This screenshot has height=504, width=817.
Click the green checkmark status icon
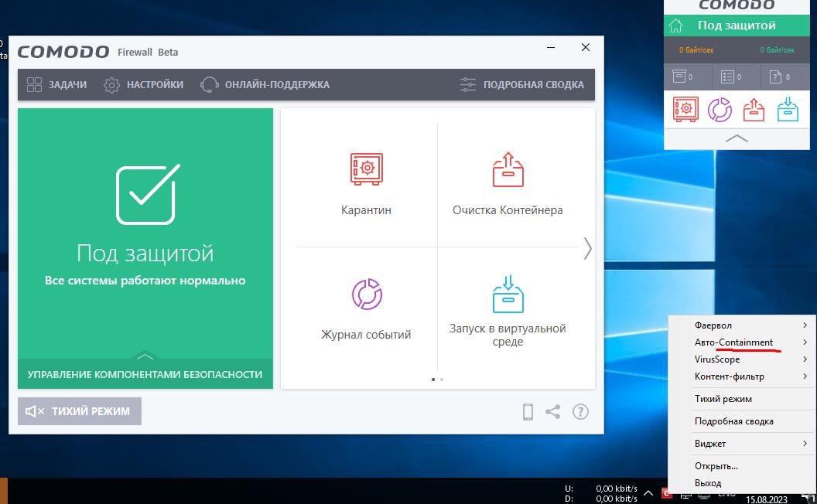point(148,194)
